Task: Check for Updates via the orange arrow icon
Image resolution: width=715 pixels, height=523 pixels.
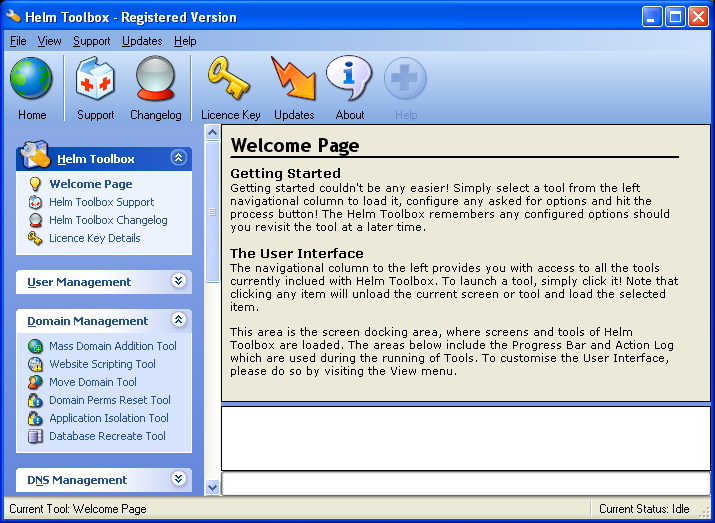Action: click(294, 78)
